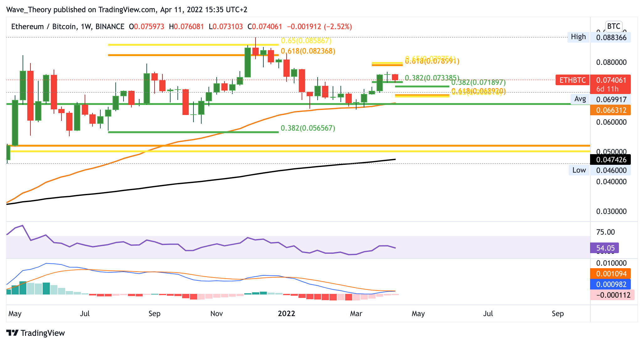Screen dimensions: 644x344
Task: Click the purple RSI 54.05 value tag
Action: coord(605,248)
